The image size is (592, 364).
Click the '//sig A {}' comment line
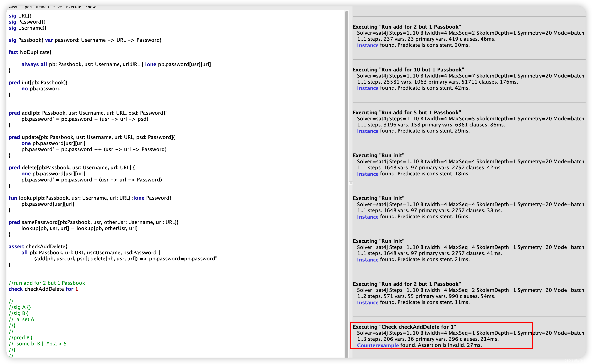point(20,307)
